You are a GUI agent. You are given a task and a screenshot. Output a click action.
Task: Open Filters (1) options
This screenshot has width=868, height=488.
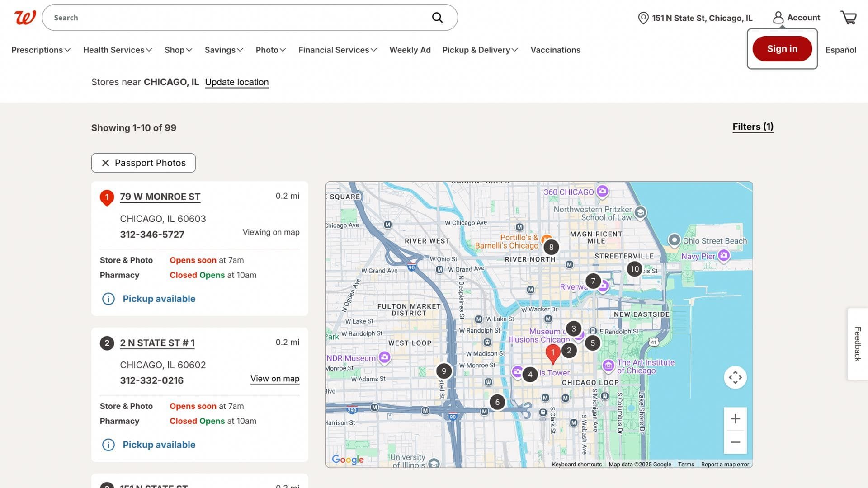(x=753, y=127)
